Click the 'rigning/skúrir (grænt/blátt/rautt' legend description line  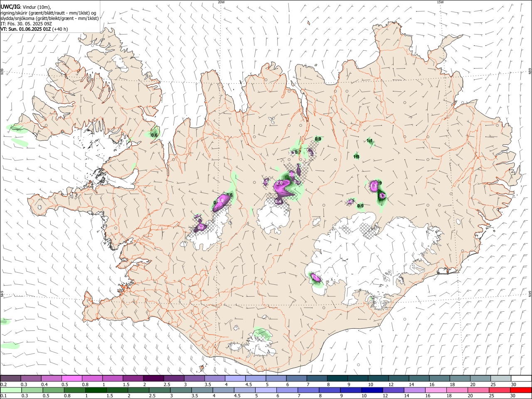click(x=48, y=13)
